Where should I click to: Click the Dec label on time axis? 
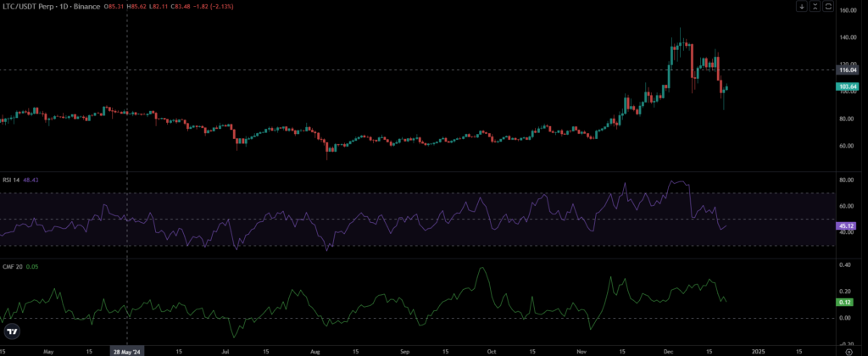[x=668, y=352]
